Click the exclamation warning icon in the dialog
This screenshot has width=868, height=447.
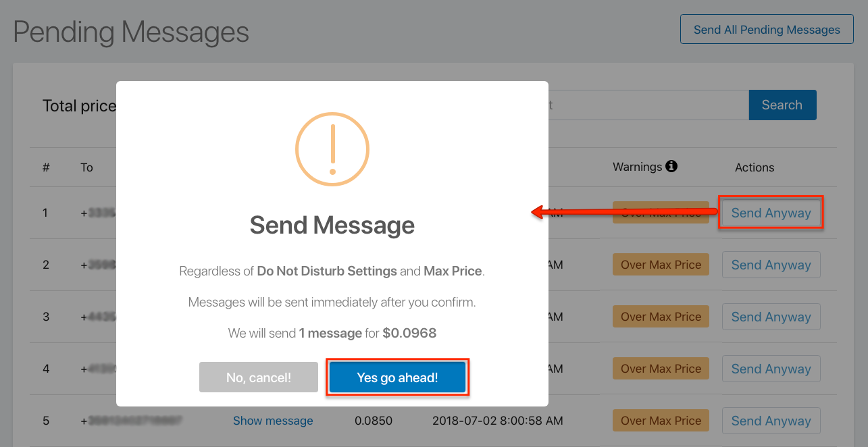332,149
